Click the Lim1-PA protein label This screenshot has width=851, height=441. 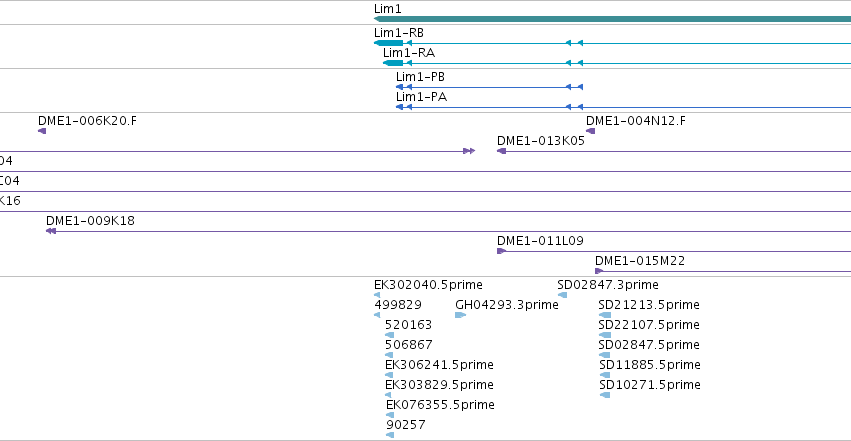coord(422,97)
